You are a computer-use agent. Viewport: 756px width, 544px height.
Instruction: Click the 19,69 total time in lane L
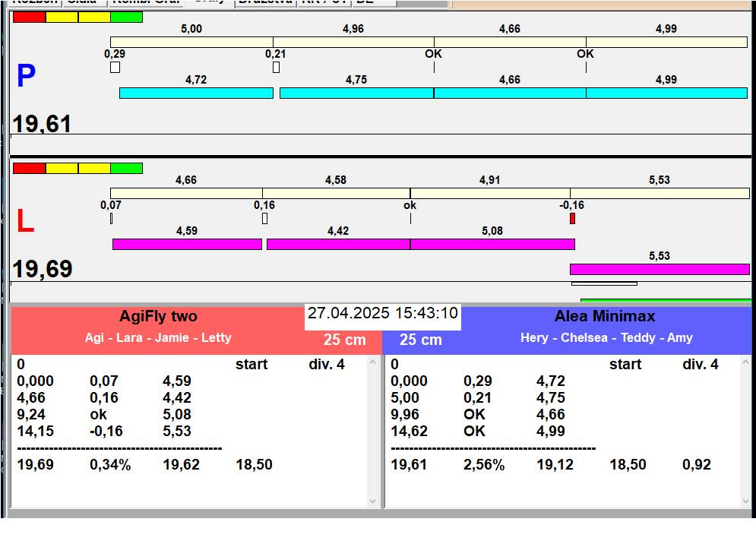point(43,269)
